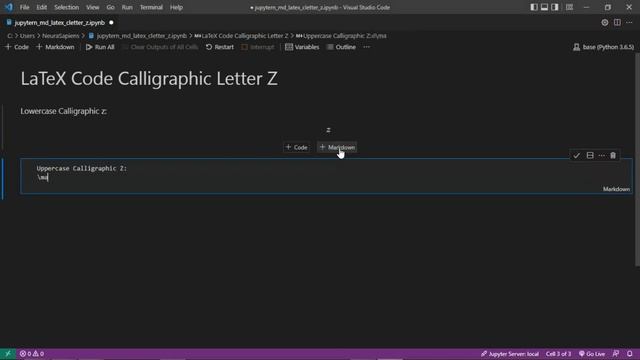This screenshot has width=640, height=360.
Task: Click the vertical scrollbar of the notebook
Action: pyautogui.click(x=637, y=160)
